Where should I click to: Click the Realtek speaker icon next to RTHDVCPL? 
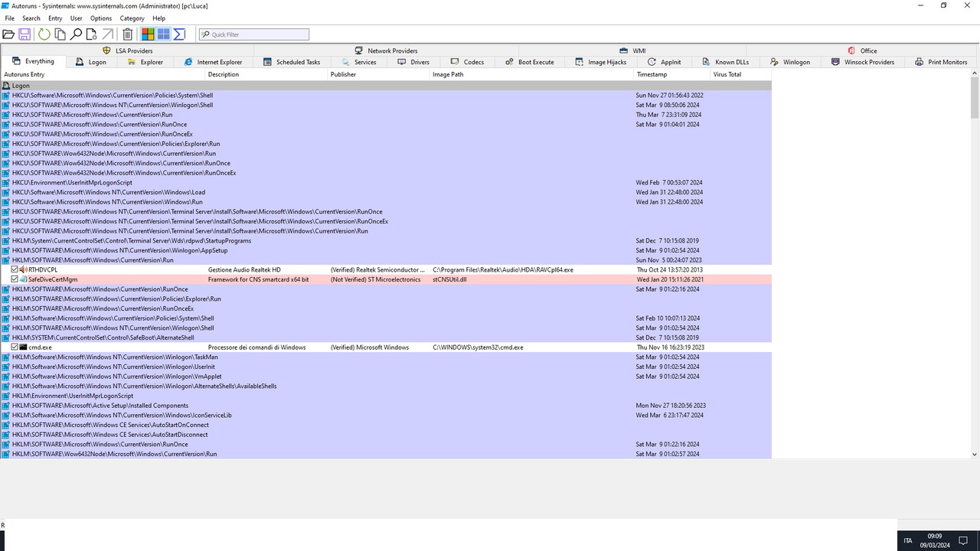pyautogui.click(x=24, y=270)
